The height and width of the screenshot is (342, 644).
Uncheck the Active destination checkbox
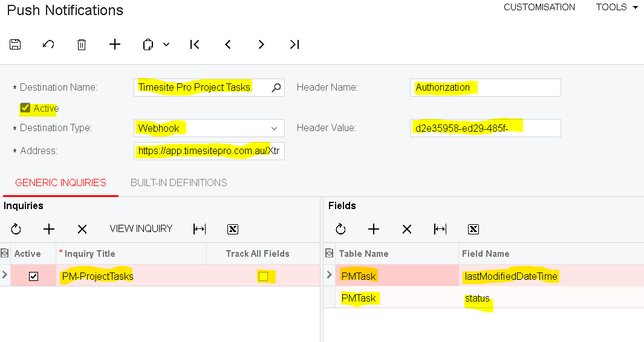[25, 108]
